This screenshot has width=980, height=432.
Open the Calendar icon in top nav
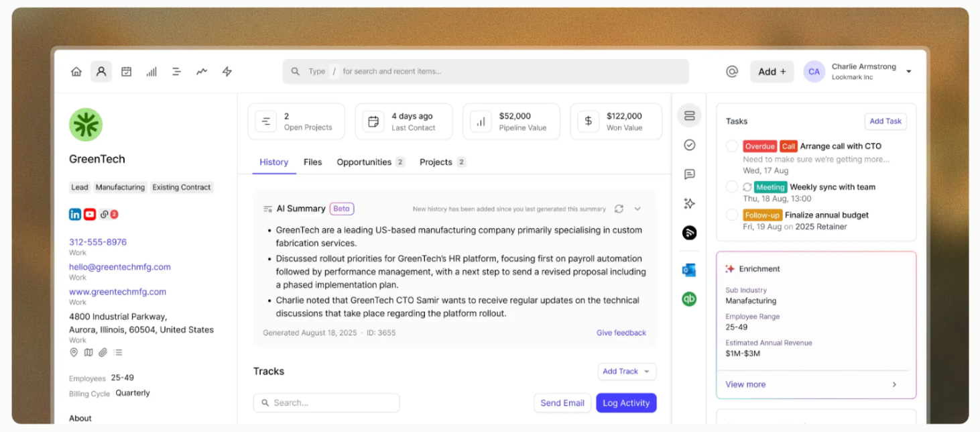click(126, 71)
